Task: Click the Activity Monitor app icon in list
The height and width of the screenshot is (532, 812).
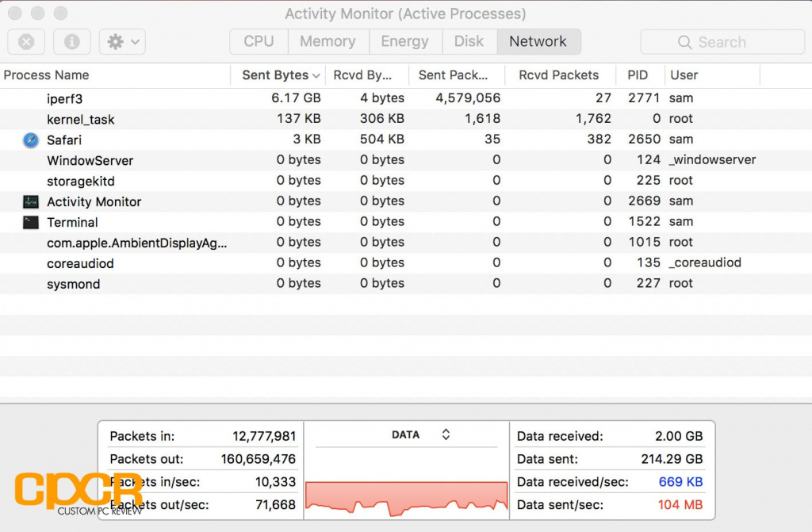Action: 31,201
